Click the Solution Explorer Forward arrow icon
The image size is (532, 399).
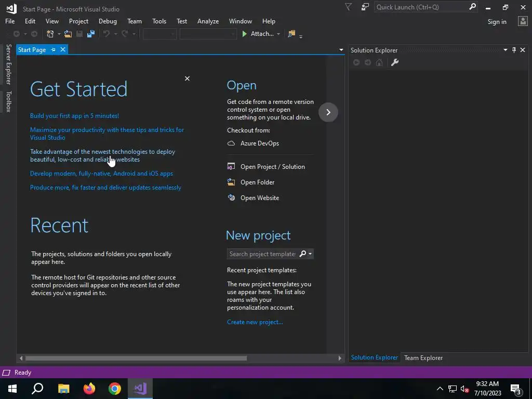(368, 62)
